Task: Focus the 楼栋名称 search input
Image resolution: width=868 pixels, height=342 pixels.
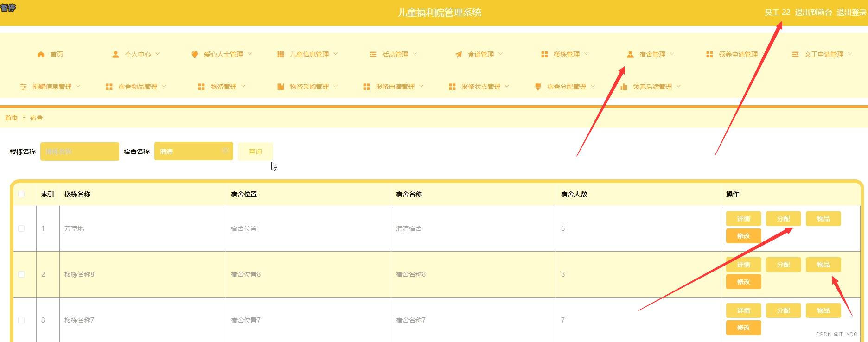Action: 80,152
